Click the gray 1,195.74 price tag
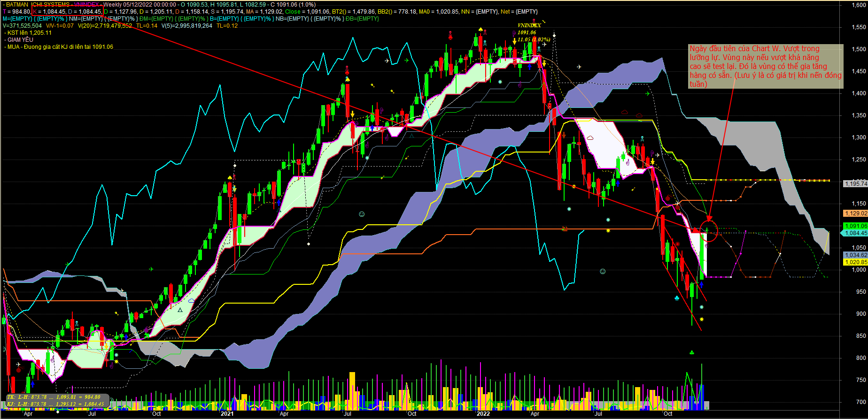The width and height of the screenshot is (868, 419). 856,183
